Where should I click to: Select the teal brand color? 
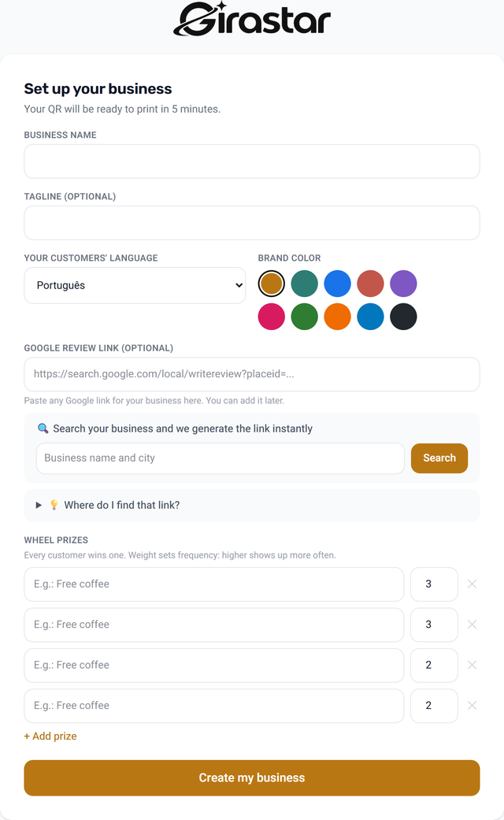click(304, 284)
